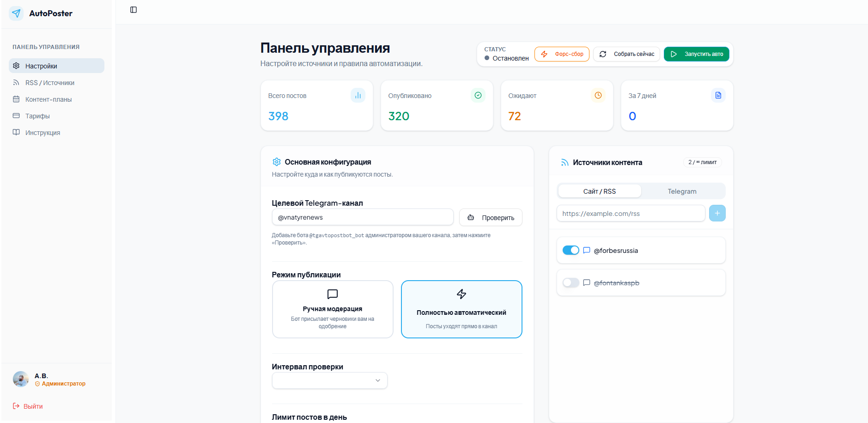Image resolution: width=868 pixels, height=423 pixels.
Task: Click the Запустить авто button
Action: [x=697, y=54]
